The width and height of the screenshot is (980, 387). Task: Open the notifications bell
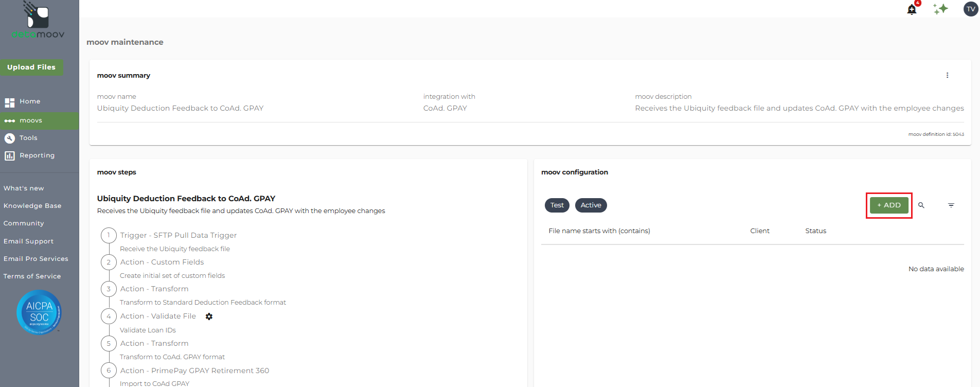[x=912, y=9]
